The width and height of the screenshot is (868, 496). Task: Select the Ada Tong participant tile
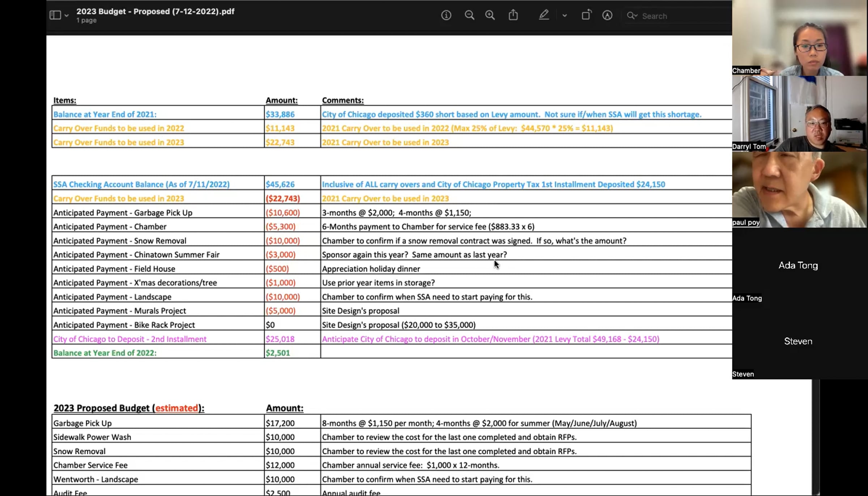point(800,266)
